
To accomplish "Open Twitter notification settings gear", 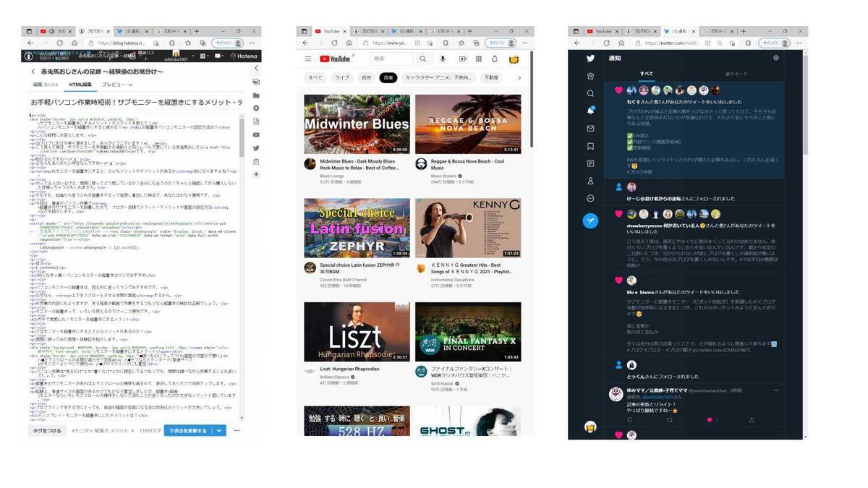I will point(776,58).
